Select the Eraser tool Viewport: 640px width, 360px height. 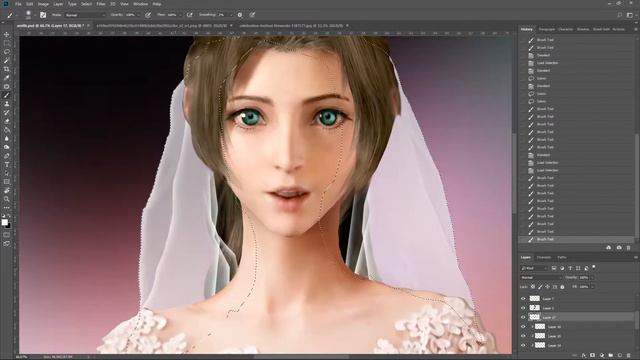pos(7,121)
